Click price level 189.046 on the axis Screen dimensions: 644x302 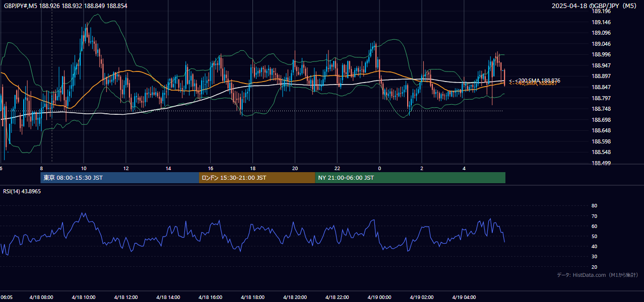click(x=601, y=44)
